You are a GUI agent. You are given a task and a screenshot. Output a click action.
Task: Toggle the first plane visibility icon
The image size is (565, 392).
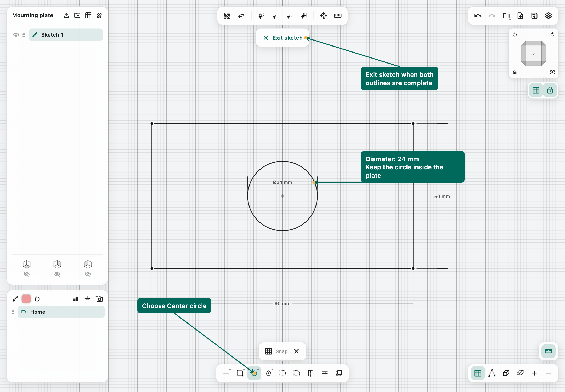tap(27, 274)
